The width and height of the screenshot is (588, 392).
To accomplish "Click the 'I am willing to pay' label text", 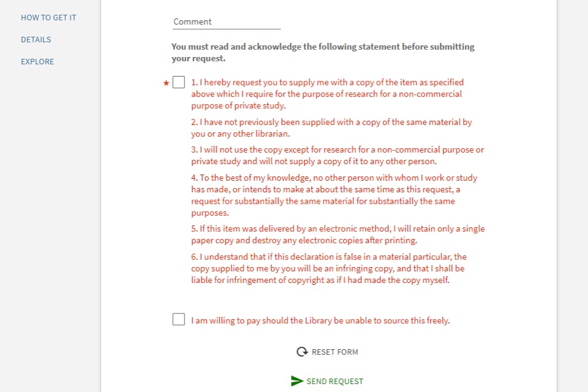I will [320, 320].
